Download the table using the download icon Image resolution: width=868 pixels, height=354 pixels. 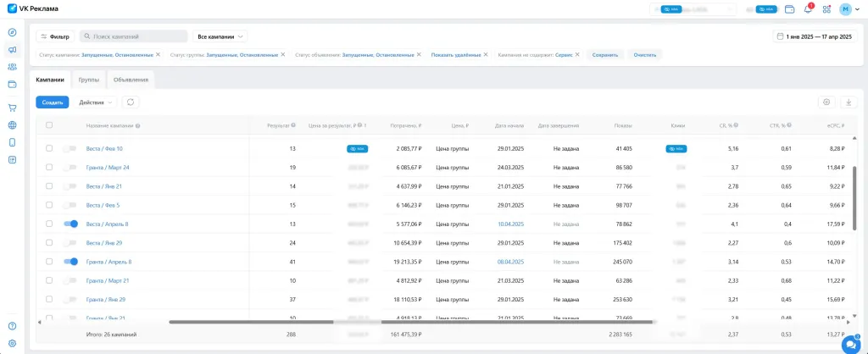point(849,102)
